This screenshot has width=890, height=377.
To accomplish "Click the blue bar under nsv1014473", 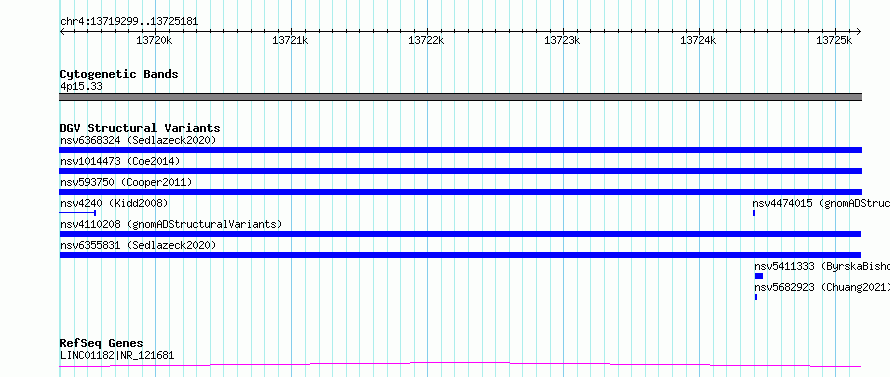I will coord(460,171).
